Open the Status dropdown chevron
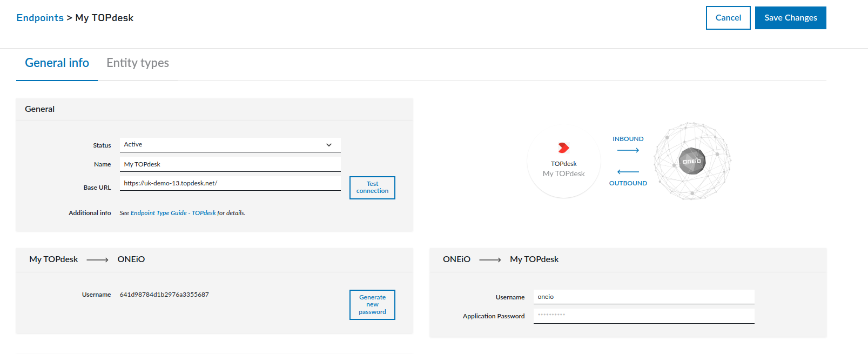The width and height of the screenshot is (868, 354). pos(328,145)
